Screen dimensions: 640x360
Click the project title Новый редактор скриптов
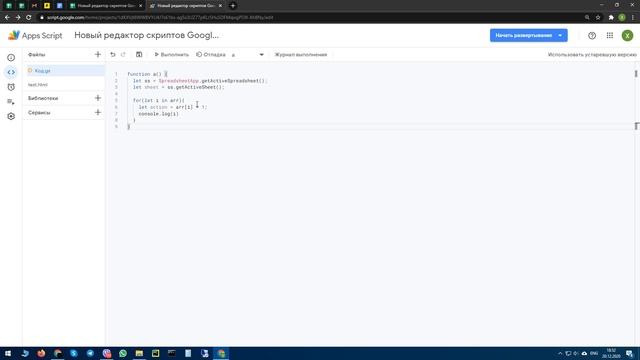pos(147,36)
